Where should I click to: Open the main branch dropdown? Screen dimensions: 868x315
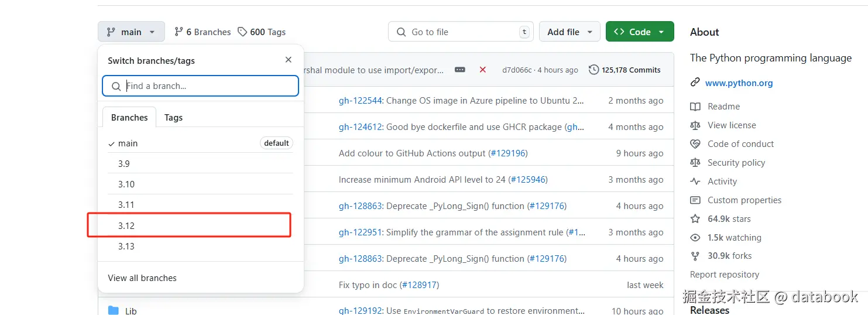(131, 32)
